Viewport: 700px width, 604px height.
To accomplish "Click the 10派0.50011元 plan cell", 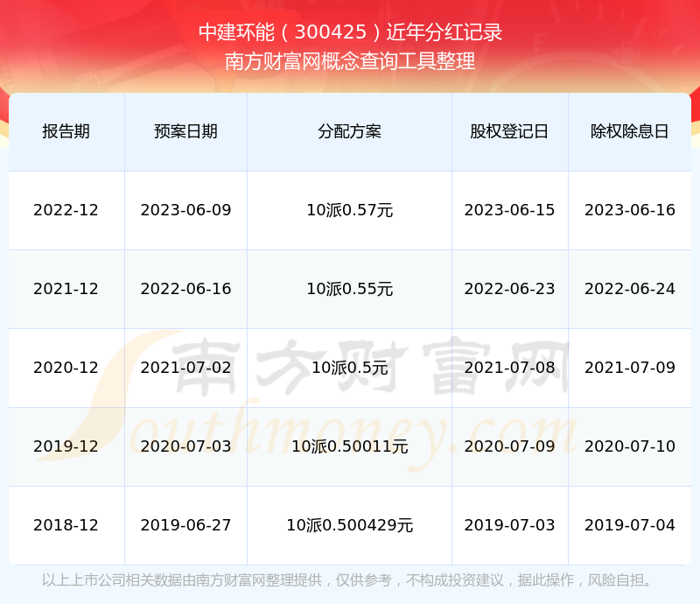I will 349,446.
